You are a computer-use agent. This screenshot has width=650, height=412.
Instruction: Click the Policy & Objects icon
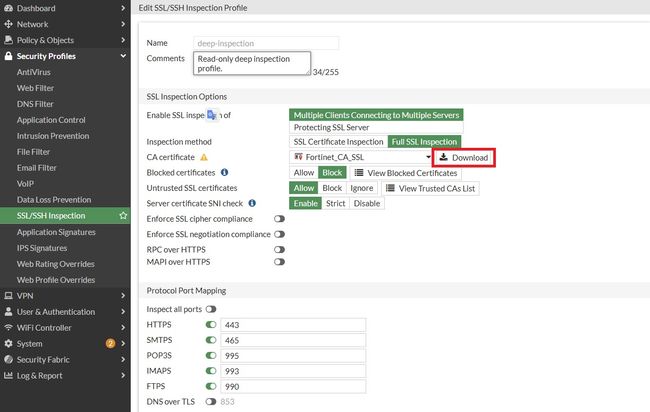[8, 40]
